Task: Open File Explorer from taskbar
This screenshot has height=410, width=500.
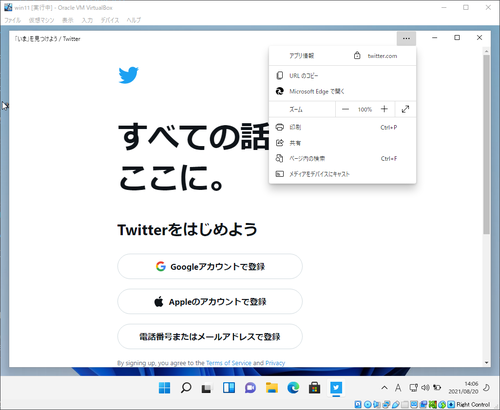Action: click(x=272, y=388)
